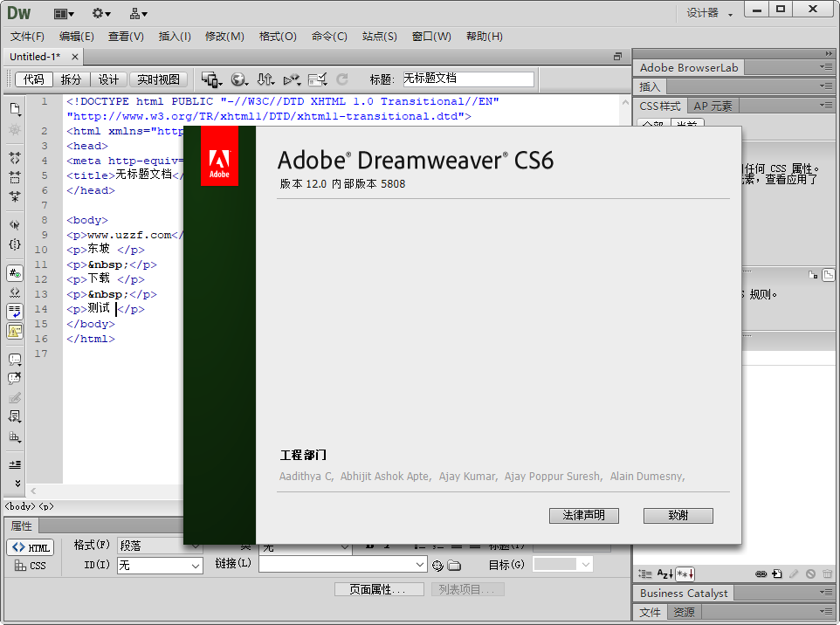Screen dimensions: 840x625
Task: Switch to the AP 元素 tab
Action: coord(713,106)
